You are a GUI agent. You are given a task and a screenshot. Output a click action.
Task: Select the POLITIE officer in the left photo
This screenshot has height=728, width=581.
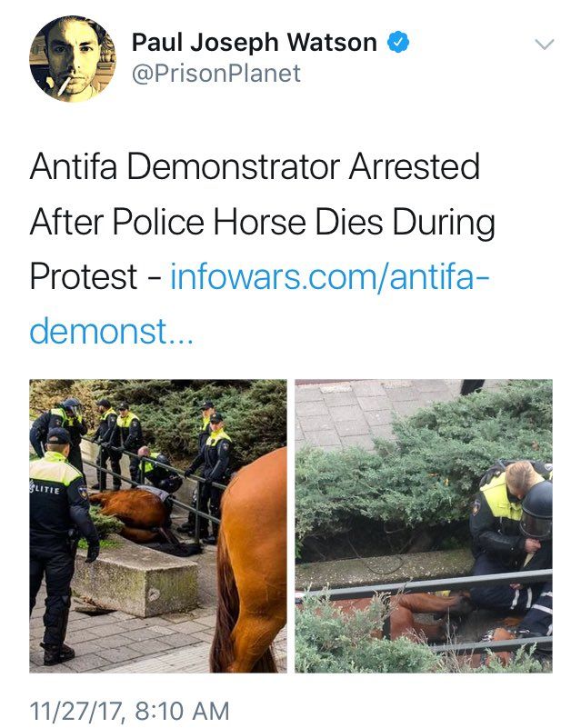60,545
